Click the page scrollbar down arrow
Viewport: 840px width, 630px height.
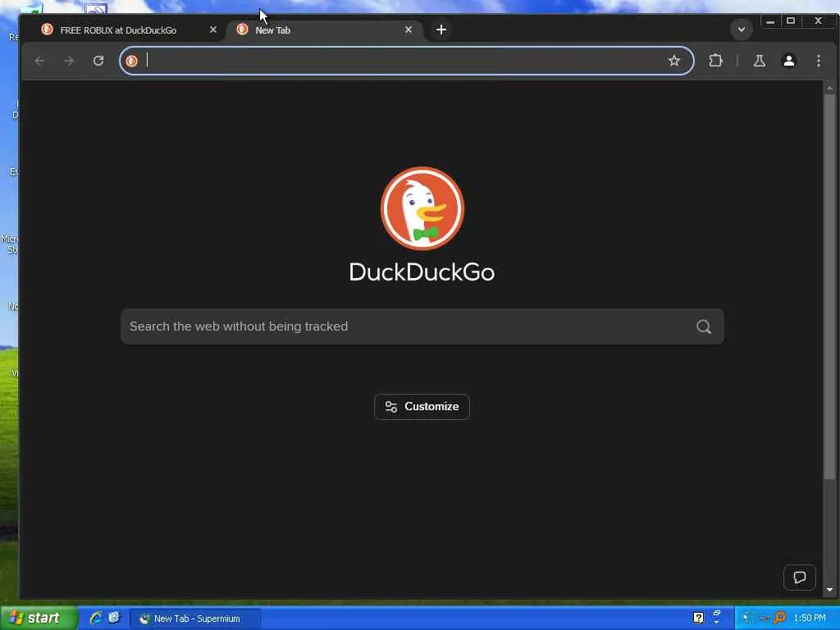[x=829, y=590]
